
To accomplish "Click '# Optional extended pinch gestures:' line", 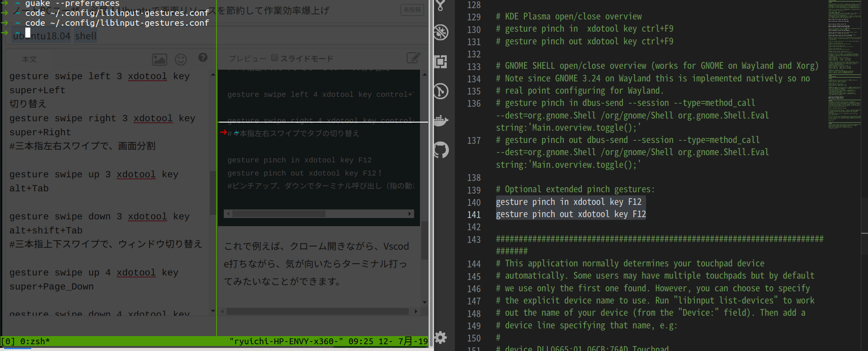I will point(575,190).
